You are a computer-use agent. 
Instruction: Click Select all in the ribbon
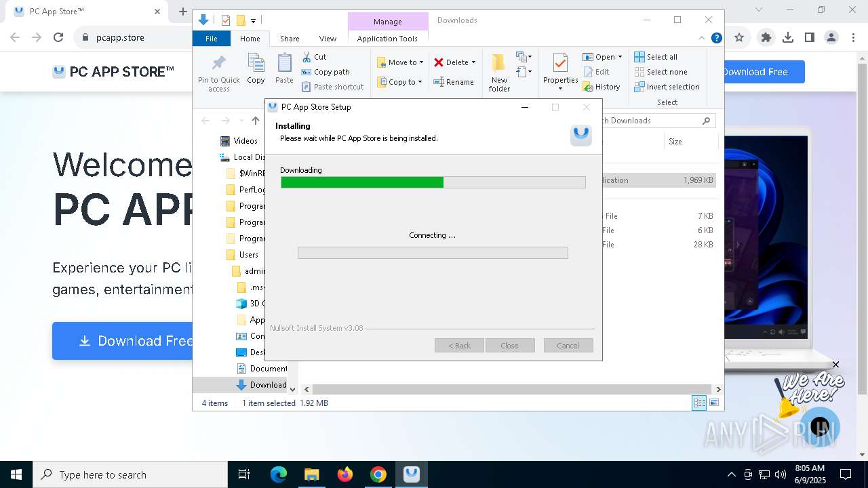click(x=656, y=57)
